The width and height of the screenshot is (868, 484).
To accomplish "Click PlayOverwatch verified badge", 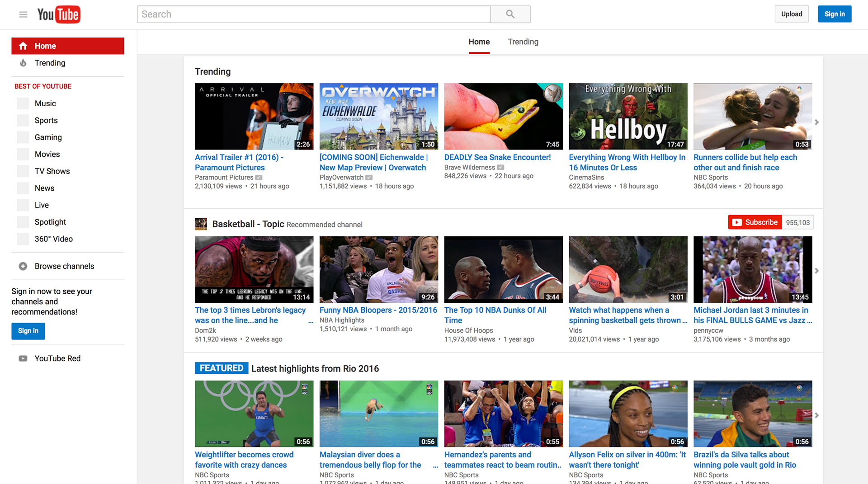I will [x=369, y=178].
